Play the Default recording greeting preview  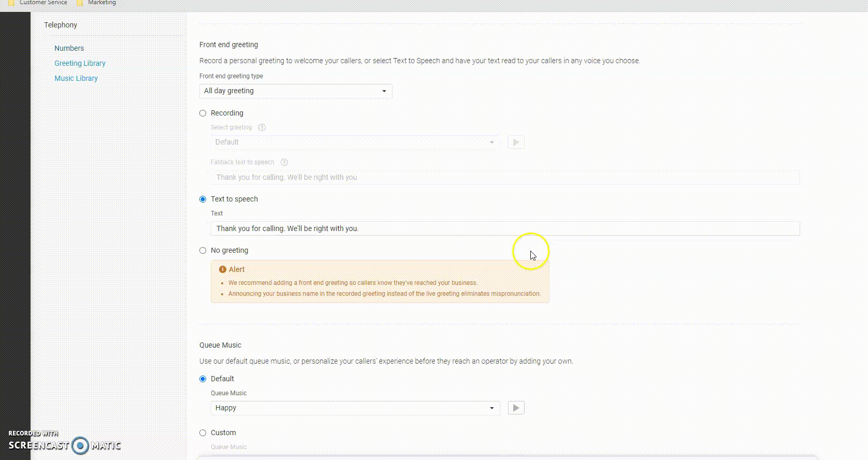[516, 142]
